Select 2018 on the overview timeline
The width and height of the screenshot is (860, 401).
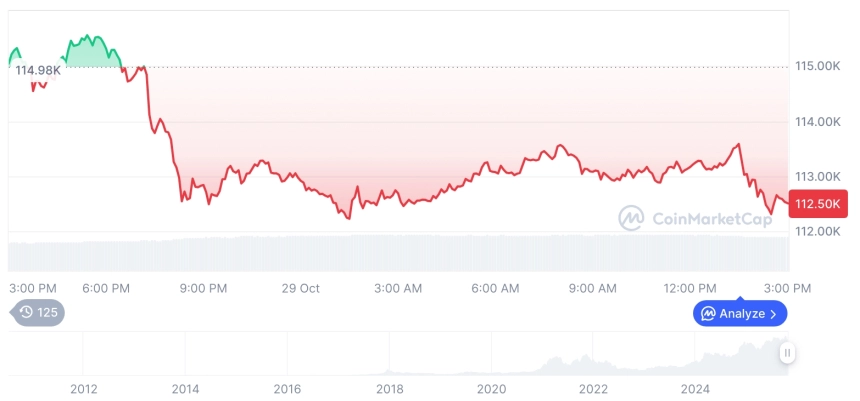click(x=389, y=389)
